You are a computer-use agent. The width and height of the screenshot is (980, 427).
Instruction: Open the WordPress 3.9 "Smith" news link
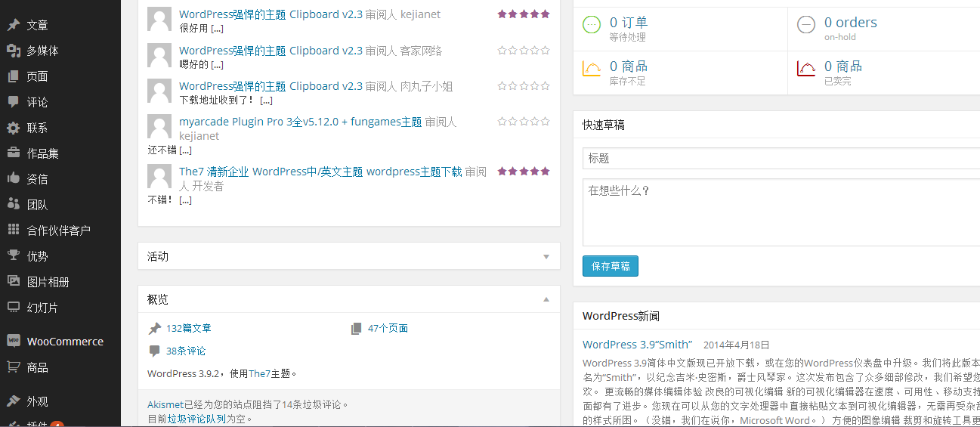coord(637,345)
